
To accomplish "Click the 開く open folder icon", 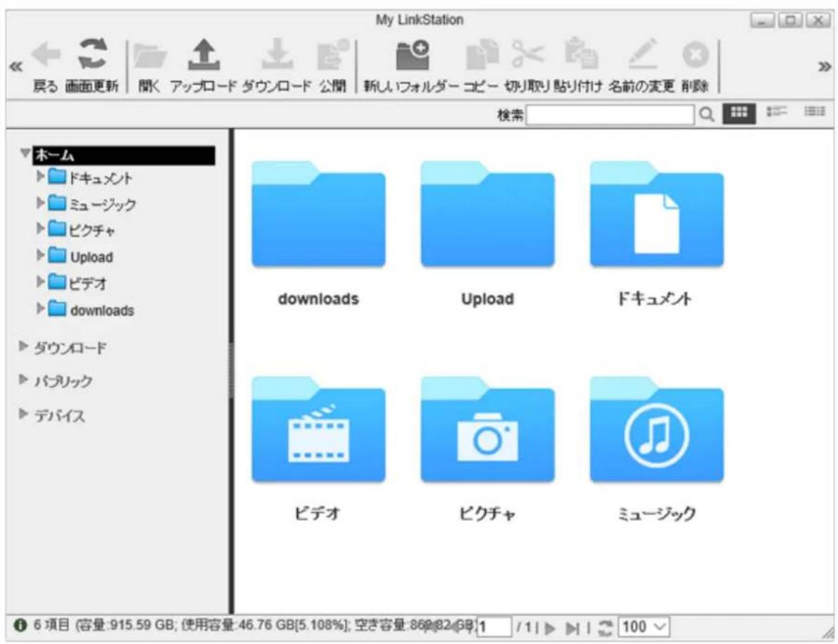I will (x=149, y=56).
